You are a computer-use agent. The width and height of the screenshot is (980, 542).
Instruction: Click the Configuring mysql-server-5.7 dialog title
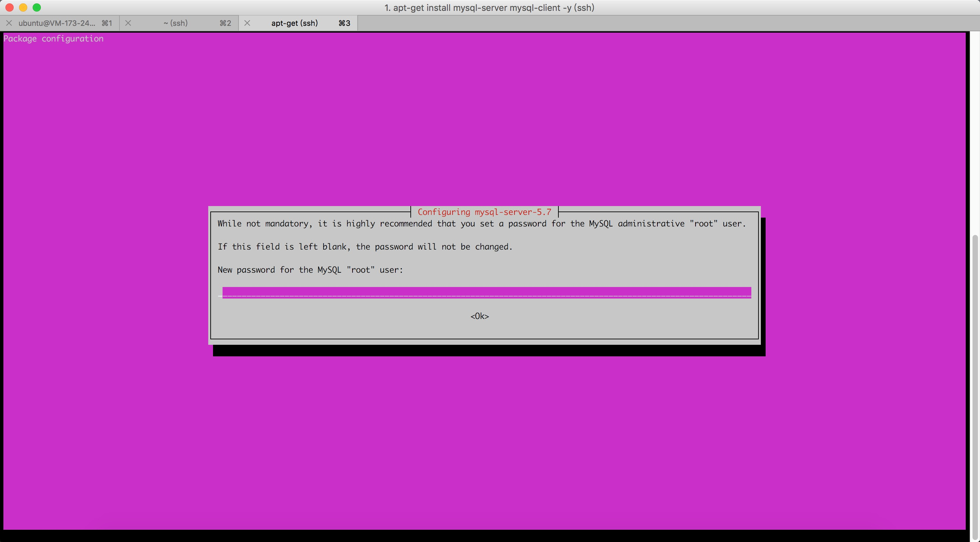point(484,212)
